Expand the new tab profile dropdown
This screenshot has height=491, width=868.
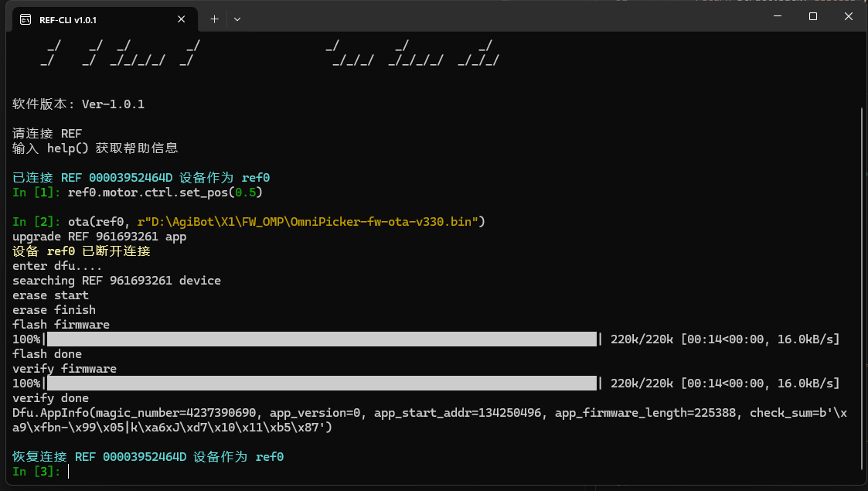tap(237, 19)
